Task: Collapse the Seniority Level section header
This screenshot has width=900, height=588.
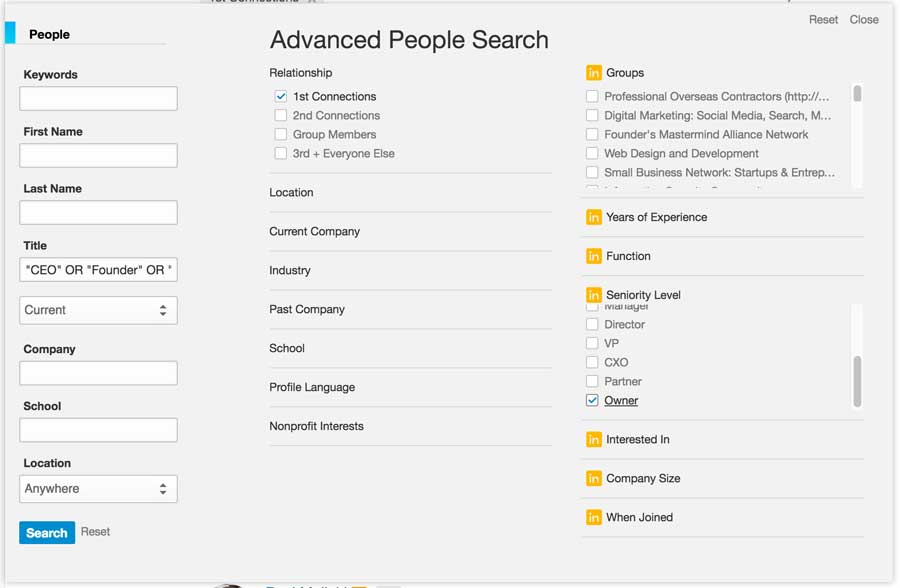Action: tap(643, 295)
